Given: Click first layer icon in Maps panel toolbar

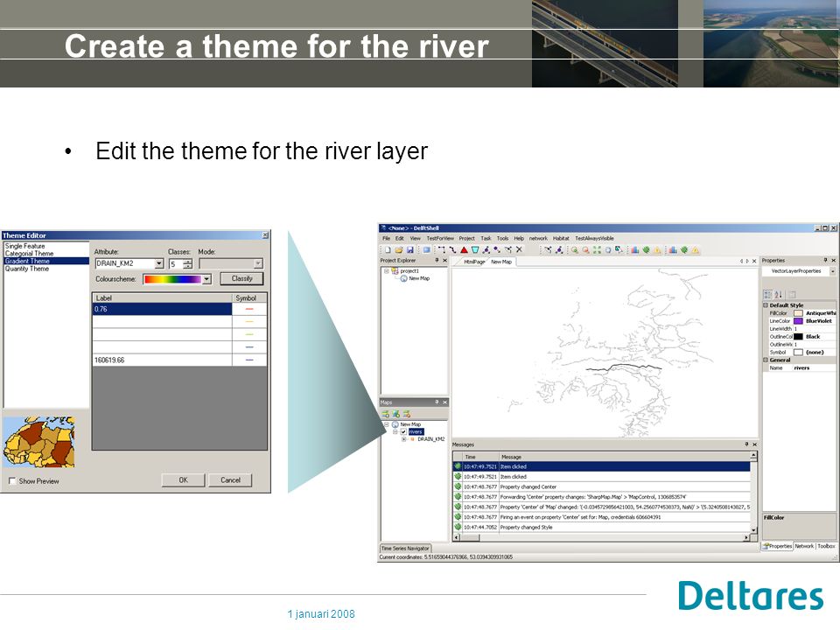Looking at the screenshot, I should tap(386, 414).
